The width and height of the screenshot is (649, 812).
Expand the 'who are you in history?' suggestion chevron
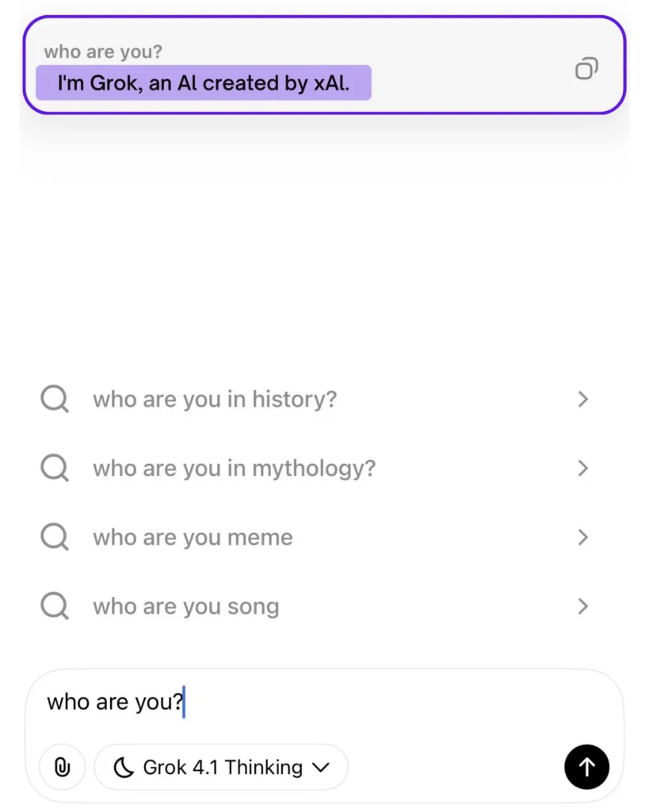click(583, 399)
